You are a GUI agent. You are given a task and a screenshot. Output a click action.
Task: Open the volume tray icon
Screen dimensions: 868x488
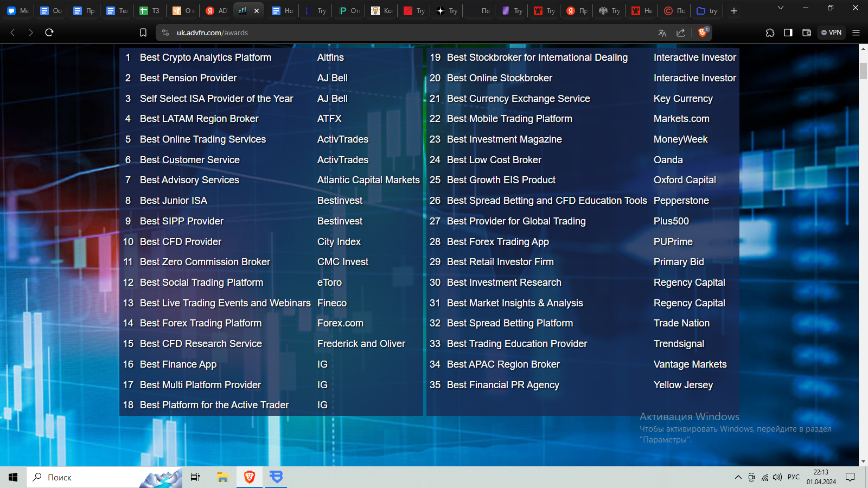click(x=777, y=477)
